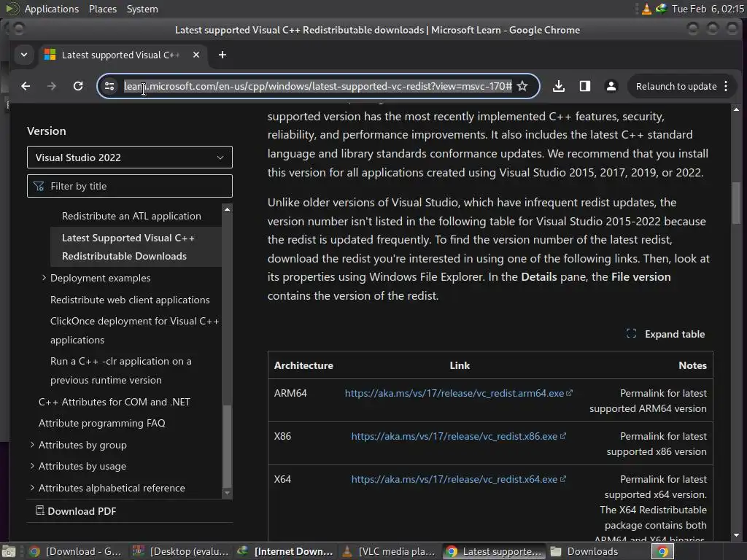Expand Attributes alphabetical reference node
747x560 pixels.
tap(32, 488)
